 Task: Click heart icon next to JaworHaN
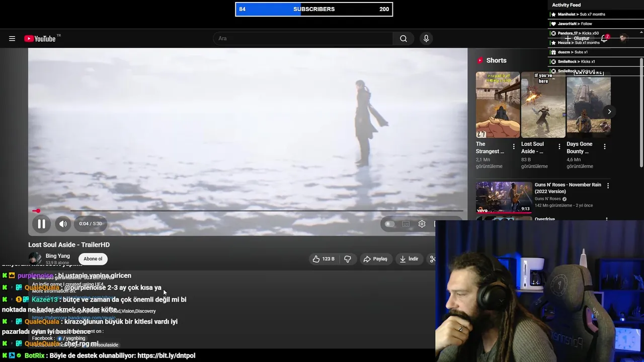pos(553,24)
